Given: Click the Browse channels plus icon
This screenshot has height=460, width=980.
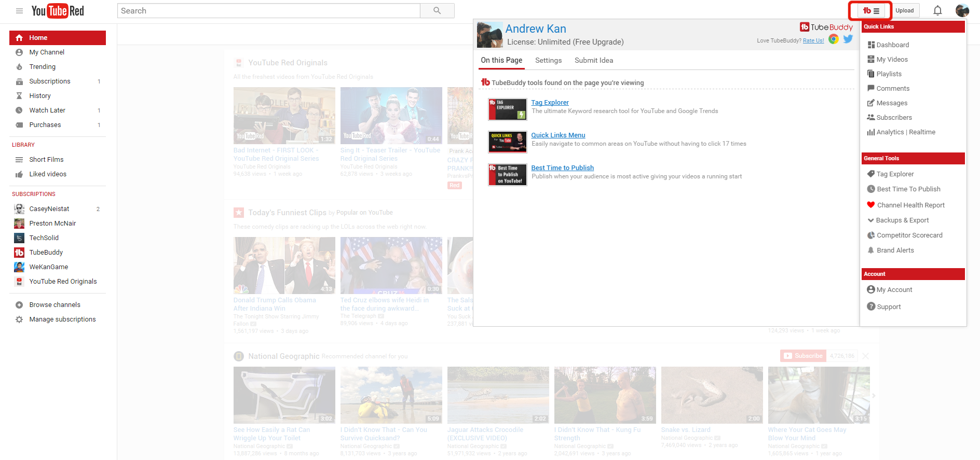Looking at the screenshot, I should (x=19, y=305).
